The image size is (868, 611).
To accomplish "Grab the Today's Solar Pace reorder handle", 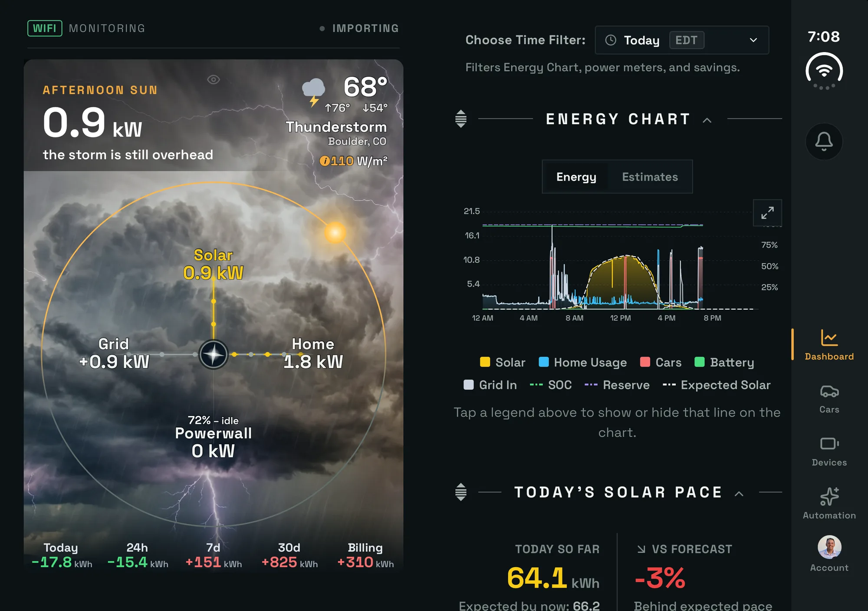I will coord(461,492).
